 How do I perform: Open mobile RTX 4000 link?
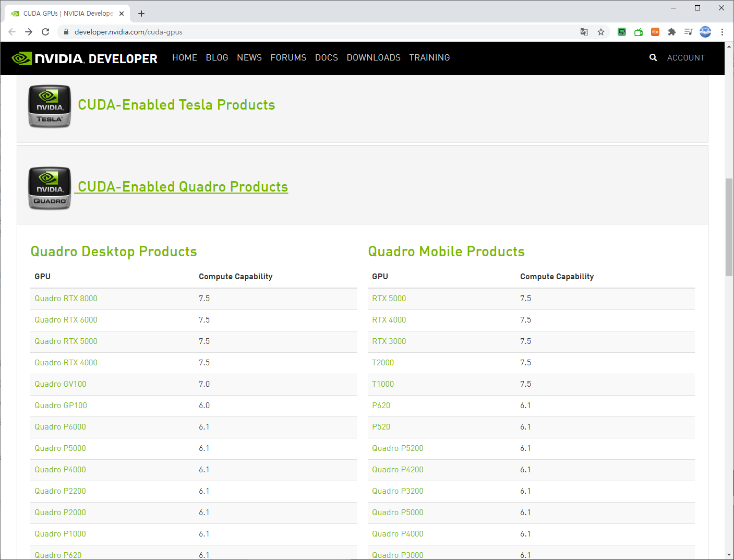(389, 320)
